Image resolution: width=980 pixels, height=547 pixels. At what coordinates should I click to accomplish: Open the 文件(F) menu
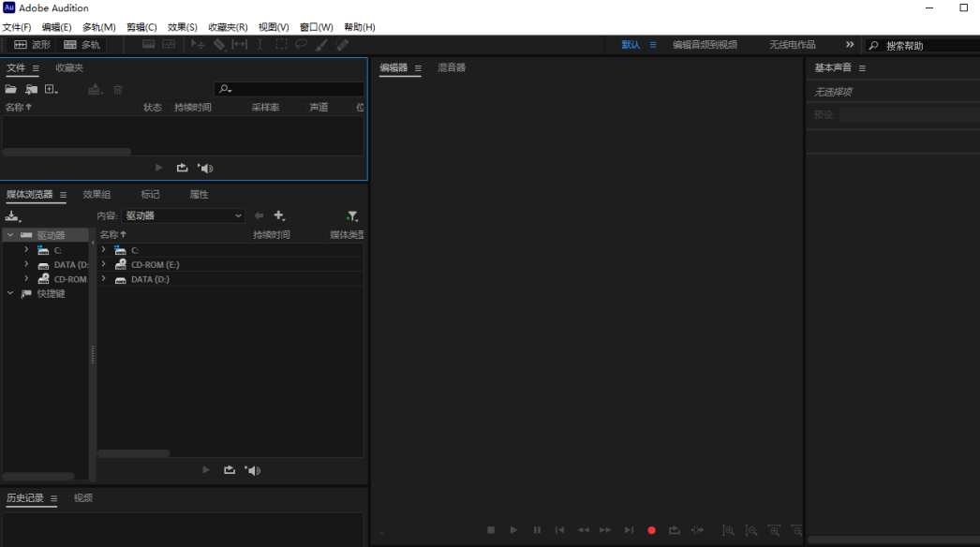pyautogui.click(x=16, y=27)
